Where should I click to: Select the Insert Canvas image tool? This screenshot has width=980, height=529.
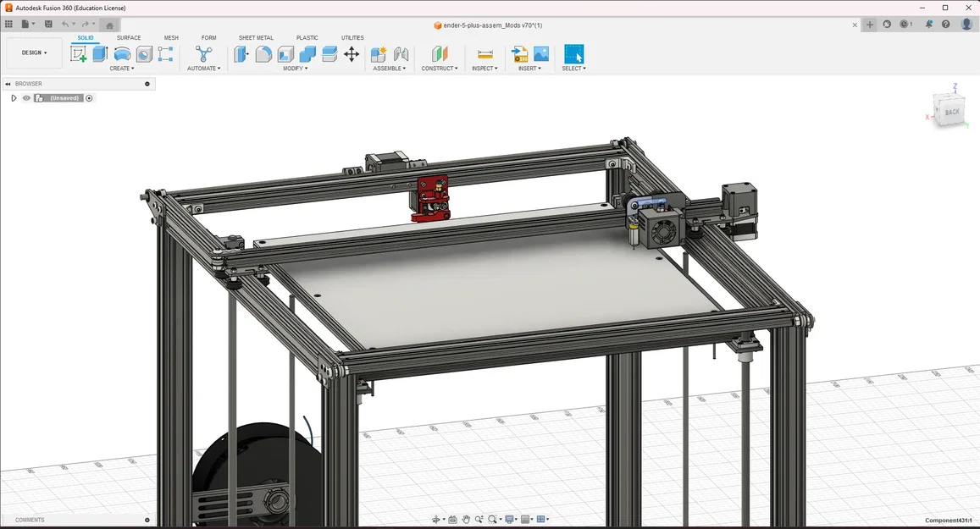click(541, 54)
